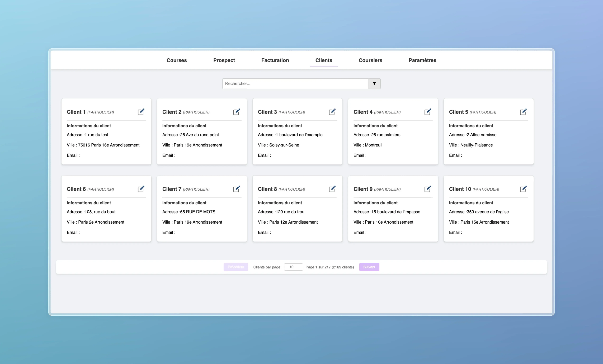This screenshot has width=603, height=364.
Task: Open the Client 10 edit icon
Action: click(x=523, y=189)
